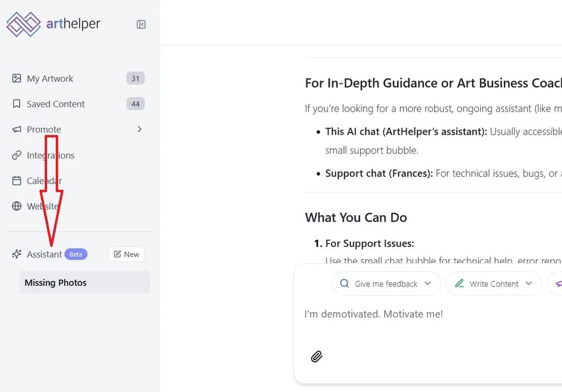Click the Write Content pencil icon
The width and height of the screenshot is (562, 392).
tap(459, 283)
